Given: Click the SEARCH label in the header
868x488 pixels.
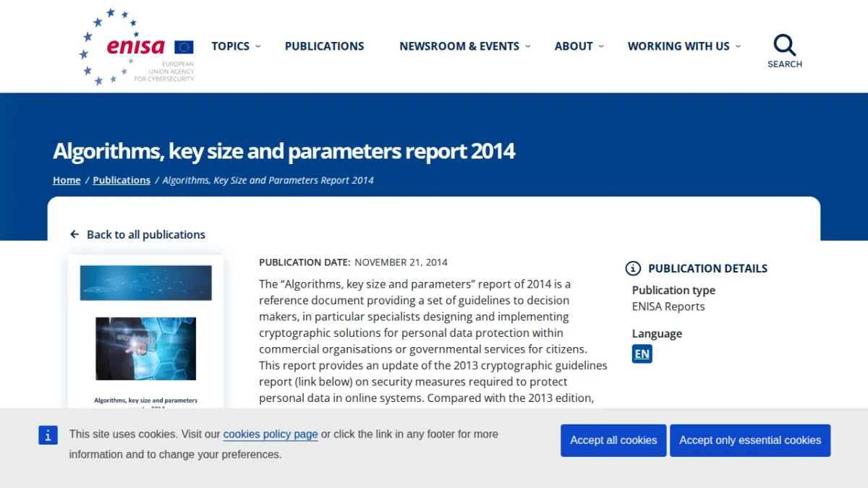Looking at the screenshot, I should (x=785, y=64).
